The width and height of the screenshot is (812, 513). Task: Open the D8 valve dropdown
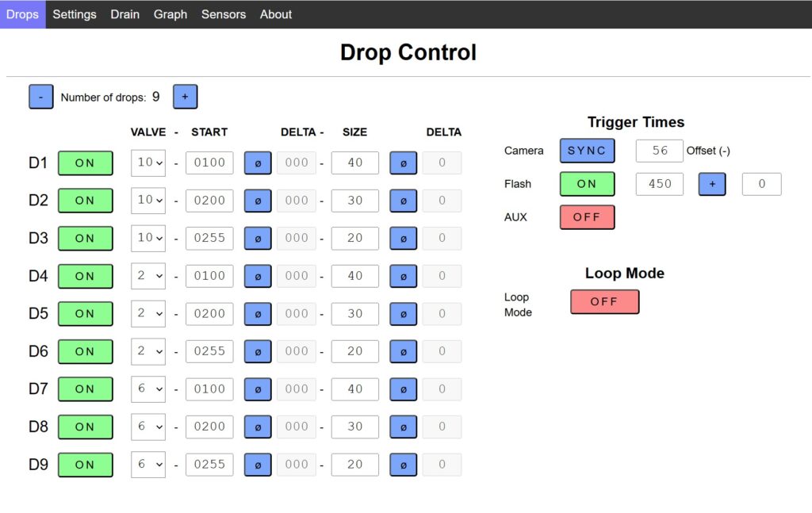pyautogui.click(x=148, y=427)
